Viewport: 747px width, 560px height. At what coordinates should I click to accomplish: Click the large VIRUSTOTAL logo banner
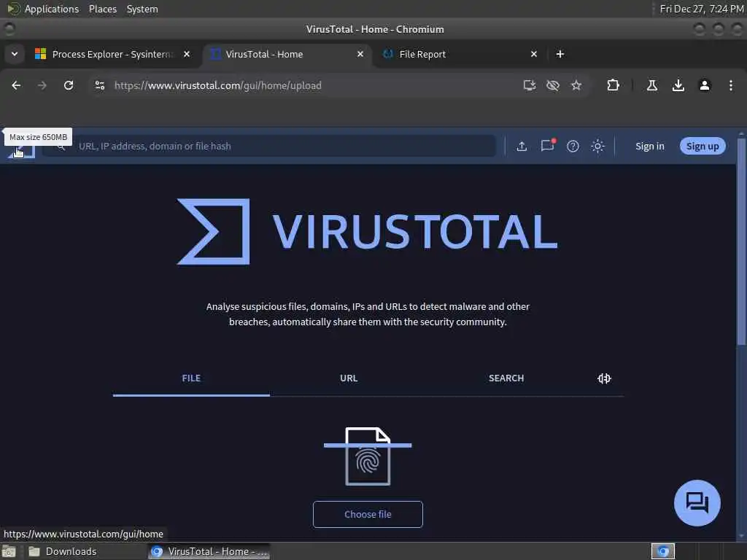click(x=367, y=231)
